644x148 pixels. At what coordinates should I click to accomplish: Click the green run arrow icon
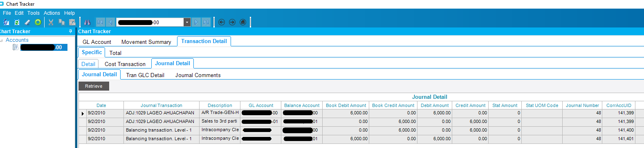click(38, 22)
